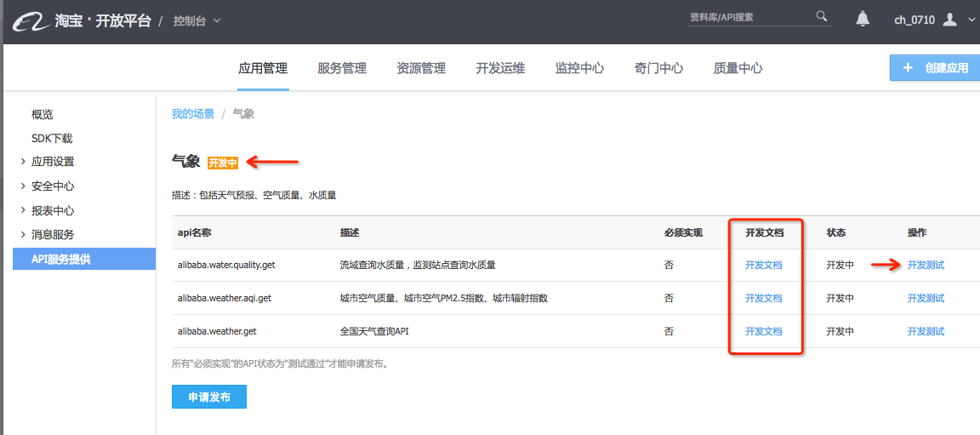
Task: Open the notification bell
Action: coord(863,19)
